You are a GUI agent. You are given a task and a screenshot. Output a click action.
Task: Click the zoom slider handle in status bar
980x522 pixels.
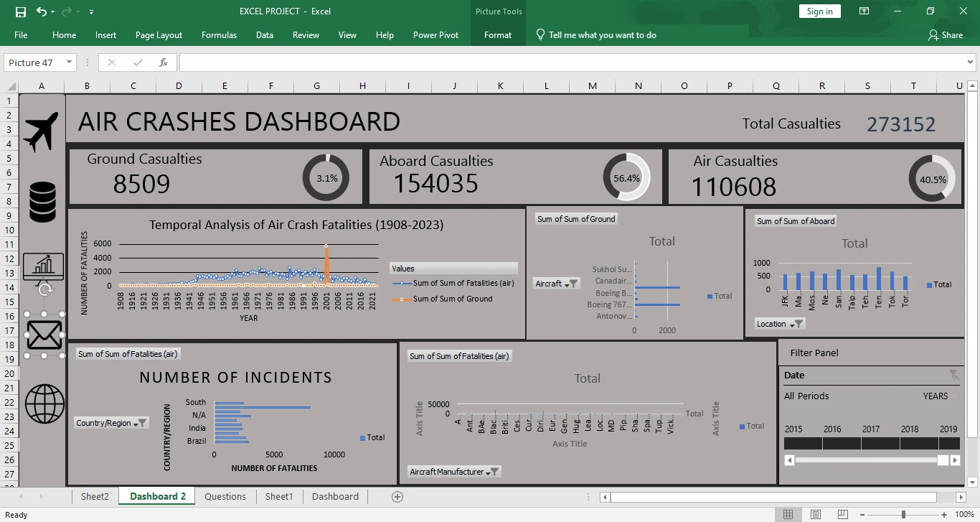(903, 515)
